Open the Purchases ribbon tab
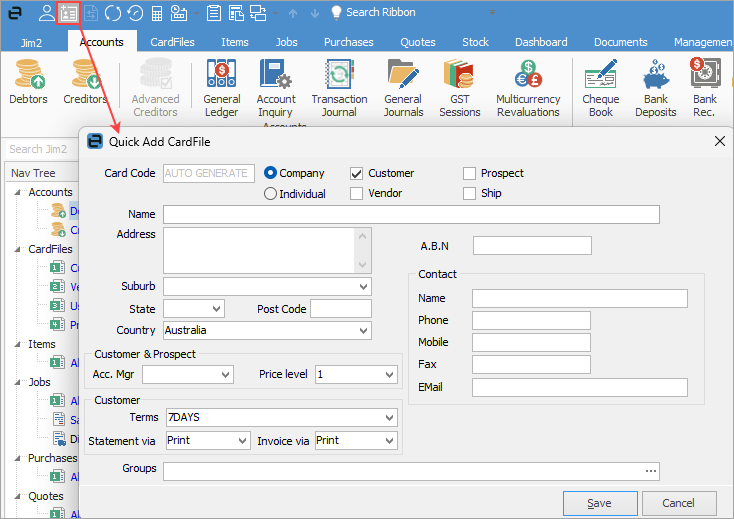Image resolution: width=734 pixels, height=519 pixels. (348, 42)
